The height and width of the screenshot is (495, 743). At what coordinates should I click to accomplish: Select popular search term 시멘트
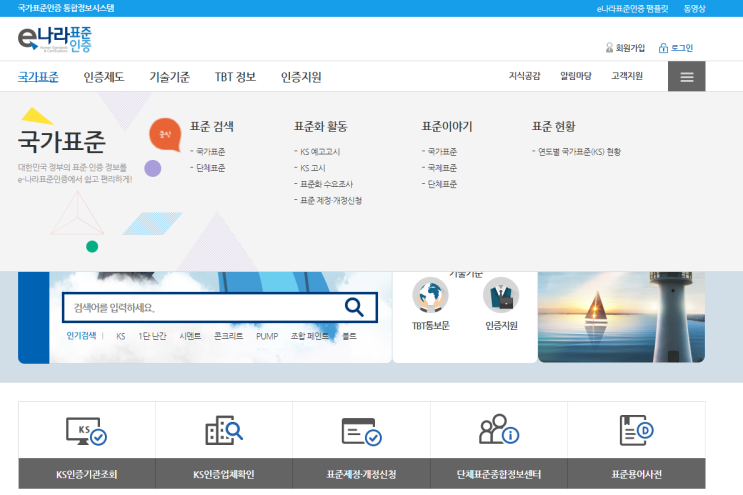pos(190,336)
